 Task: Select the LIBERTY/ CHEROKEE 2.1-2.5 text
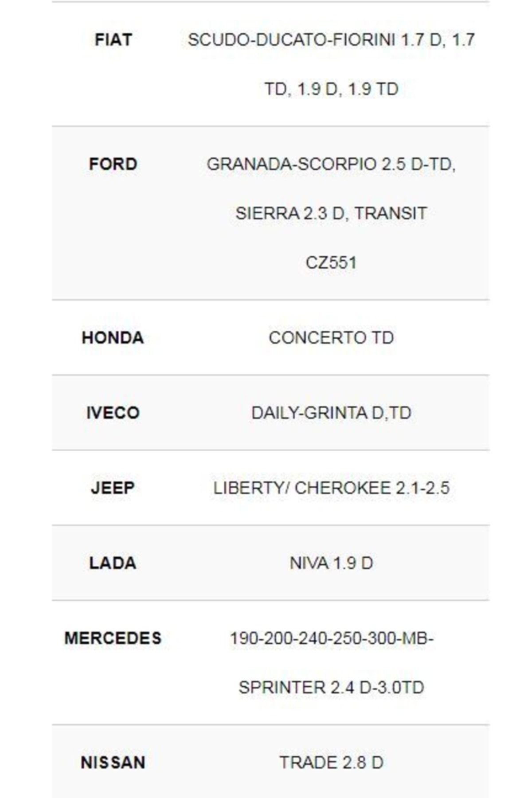(x=331, y=488)
